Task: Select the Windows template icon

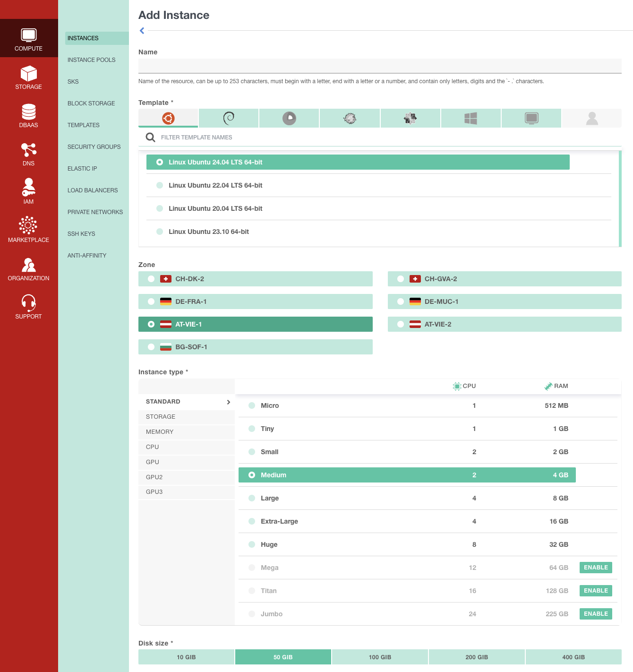Action: (x=470, y=118)
